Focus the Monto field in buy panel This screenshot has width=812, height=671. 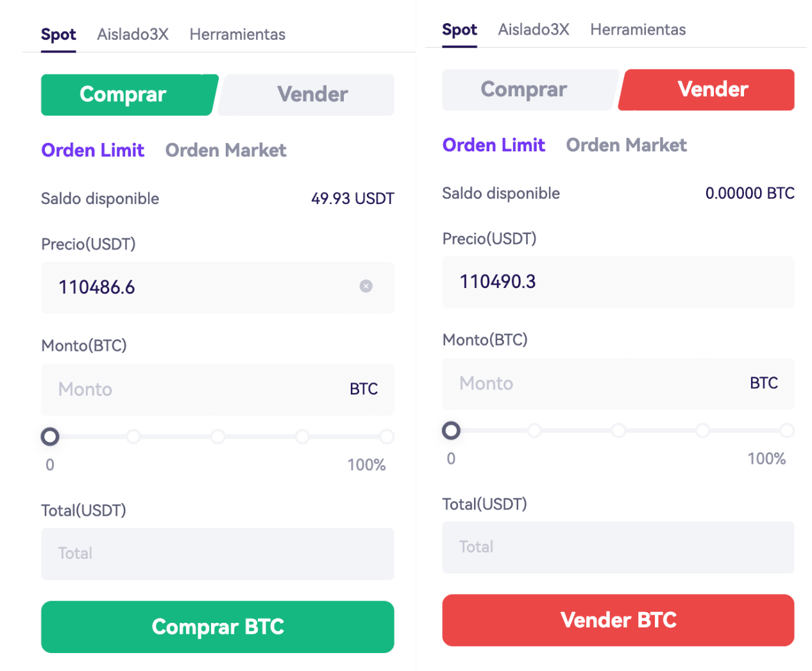tap(217, 389)
